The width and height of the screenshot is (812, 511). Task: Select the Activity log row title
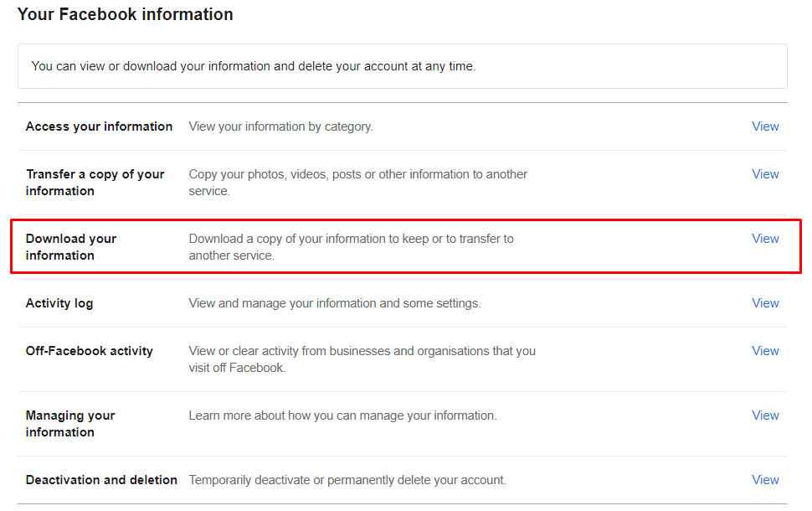pyautogui.click(x=59, y=303)
